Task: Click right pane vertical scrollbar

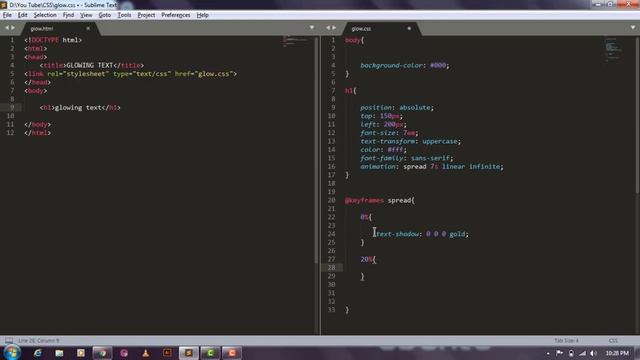Action: [x=638, y=115]
